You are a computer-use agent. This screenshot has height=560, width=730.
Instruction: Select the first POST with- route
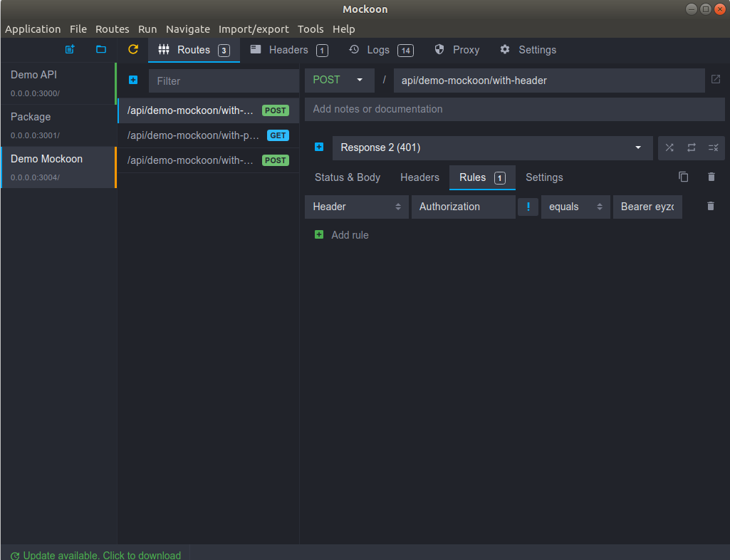tap(208, 110)
